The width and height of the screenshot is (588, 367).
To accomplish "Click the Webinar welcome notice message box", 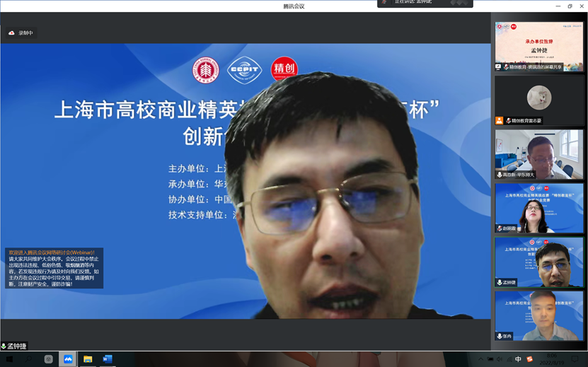I will click(x=54, y=268).
